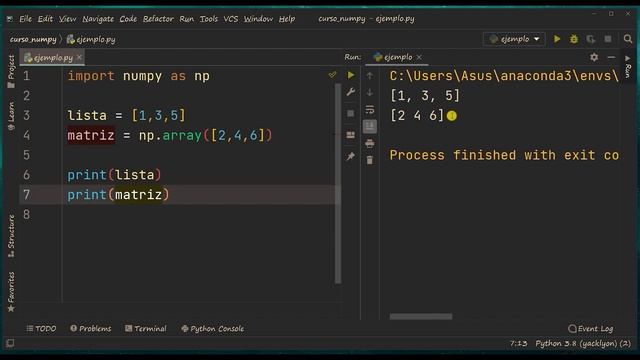Stop the process in the Run panel
640x360 pixels.
point(351,113)
